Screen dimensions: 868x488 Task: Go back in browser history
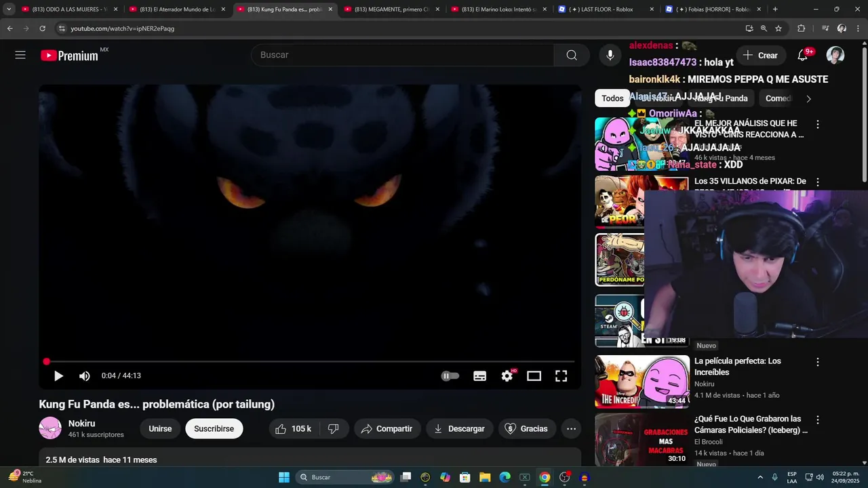(9, 28)
